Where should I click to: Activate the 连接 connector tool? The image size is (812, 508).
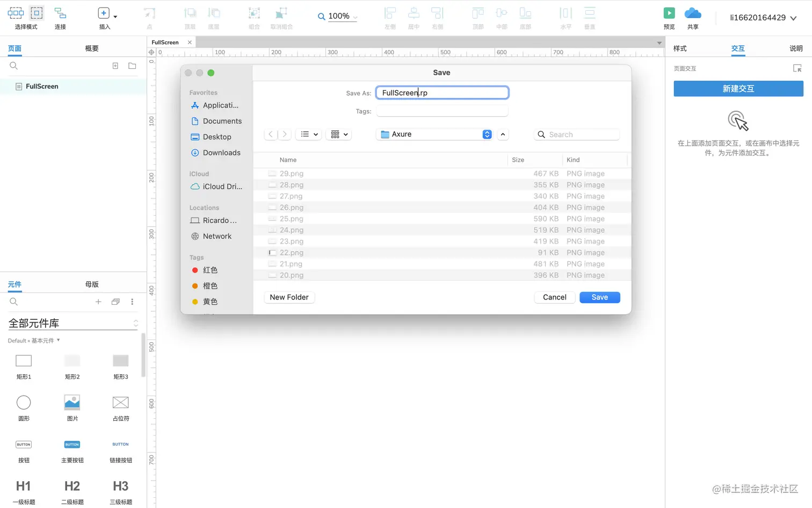[60, 18]
